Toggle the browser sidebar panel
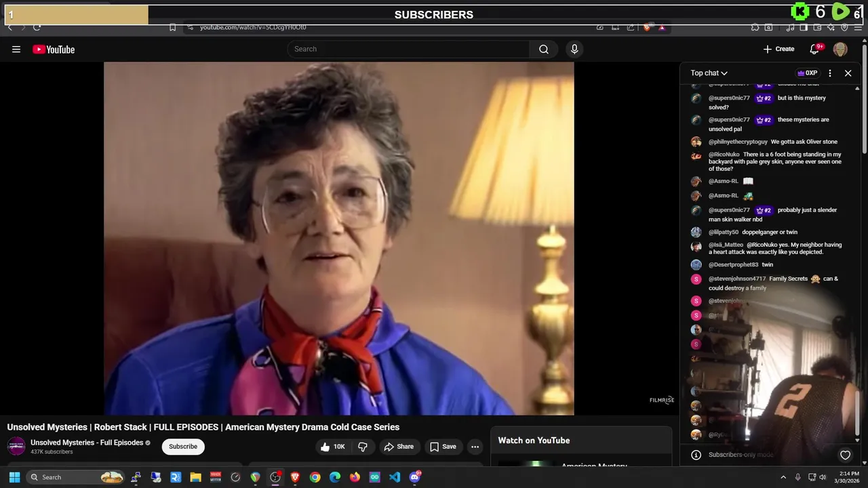Image resolution: width=868 pixels, height=488 pixels. click(804, 27)
